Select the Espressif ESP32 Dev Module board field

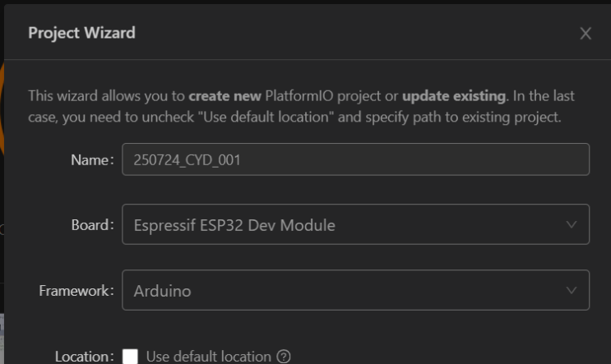[x=234, y=224]
